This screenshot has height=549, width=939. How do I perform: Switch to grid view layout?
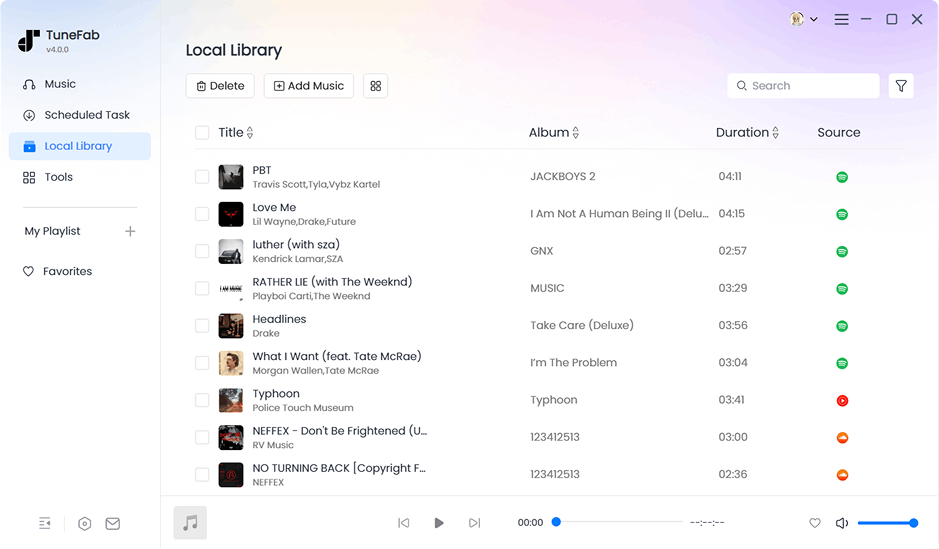click(x=375, y=86)
